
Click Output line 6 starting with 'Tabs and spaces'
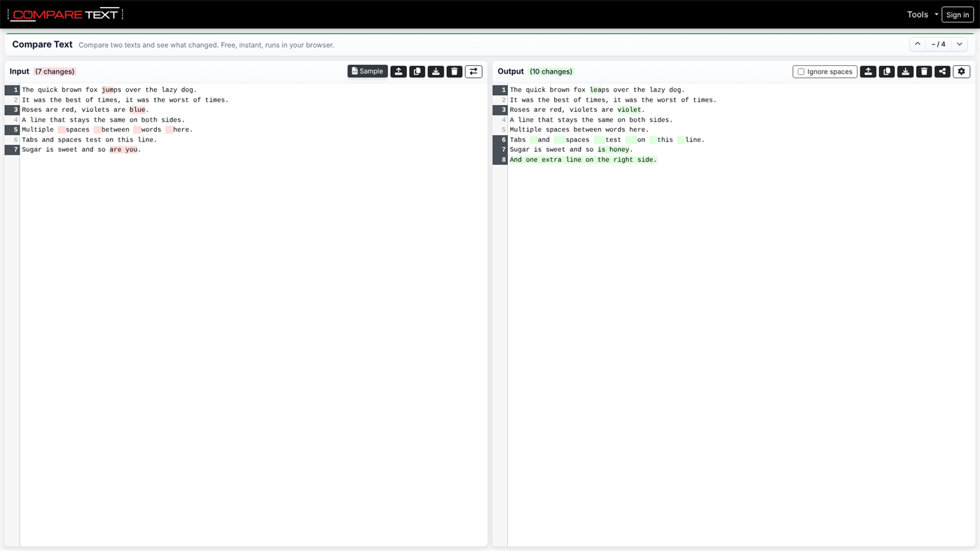pos(607,140)
